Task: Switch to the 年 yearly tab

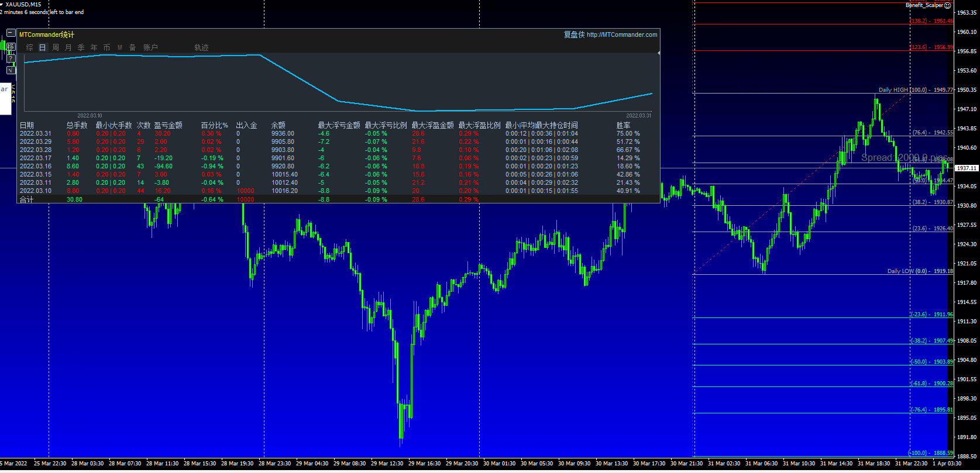Action: [x=94, y=47]
